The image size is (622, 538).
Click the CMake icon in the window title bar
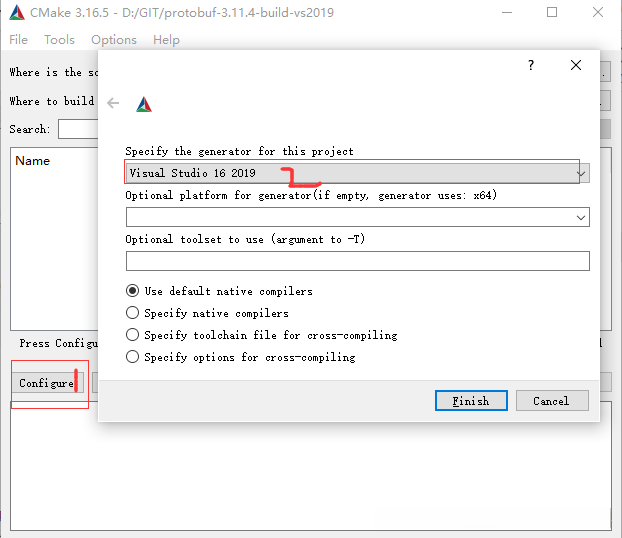tap(17, 13)
